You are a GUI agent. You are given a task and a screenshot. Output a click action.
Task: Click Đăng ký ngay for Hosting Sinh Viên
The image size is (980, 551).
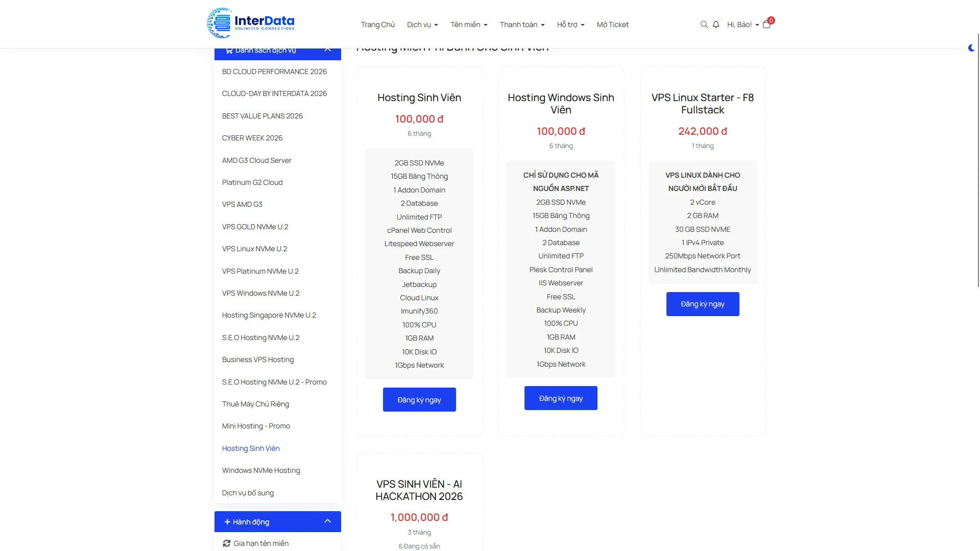tap(419, 400)
